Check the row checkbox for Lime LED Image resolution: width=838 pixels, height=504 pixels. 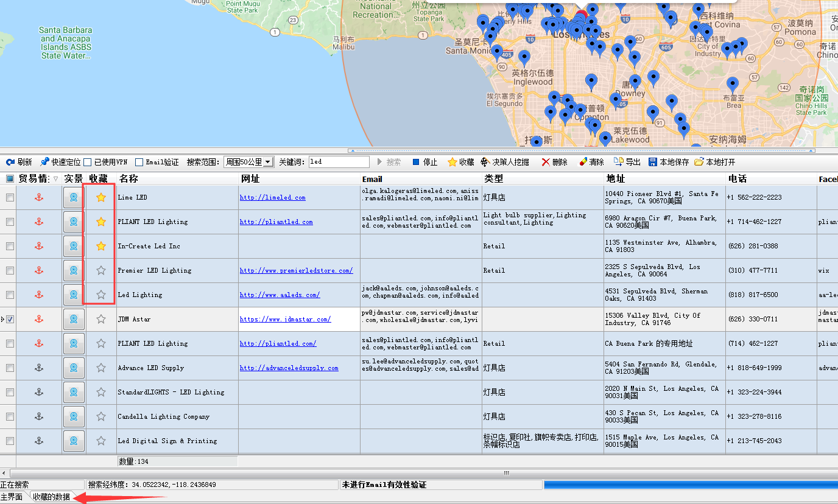pyautogui.click(x=10, y=197)
